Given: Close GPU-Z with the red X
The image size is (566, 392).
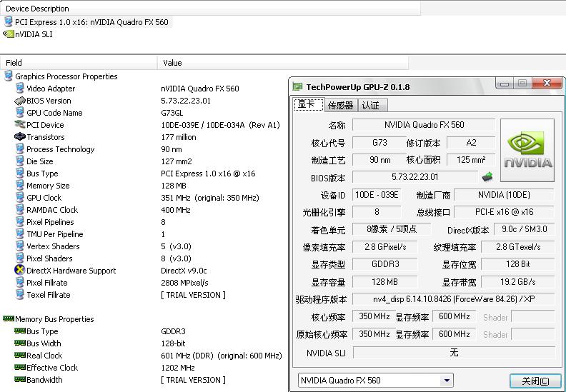Looking at the screenshot, I should 547,84.
